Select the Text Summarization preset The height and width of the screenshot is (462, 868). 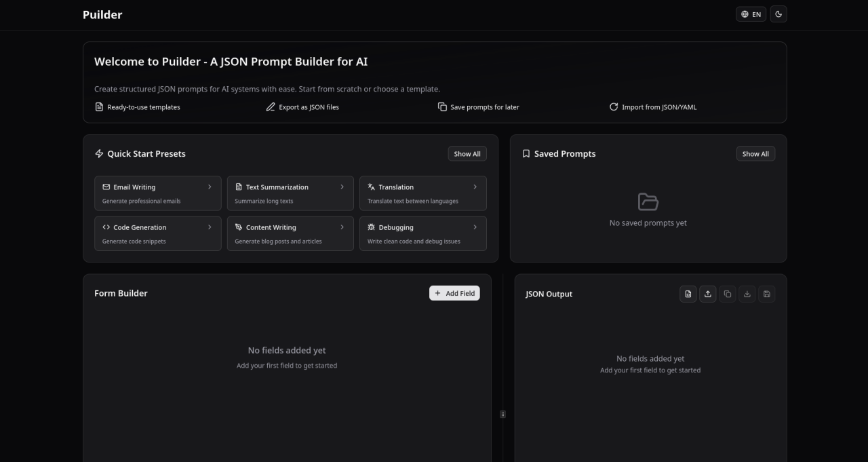click(290, 193)
